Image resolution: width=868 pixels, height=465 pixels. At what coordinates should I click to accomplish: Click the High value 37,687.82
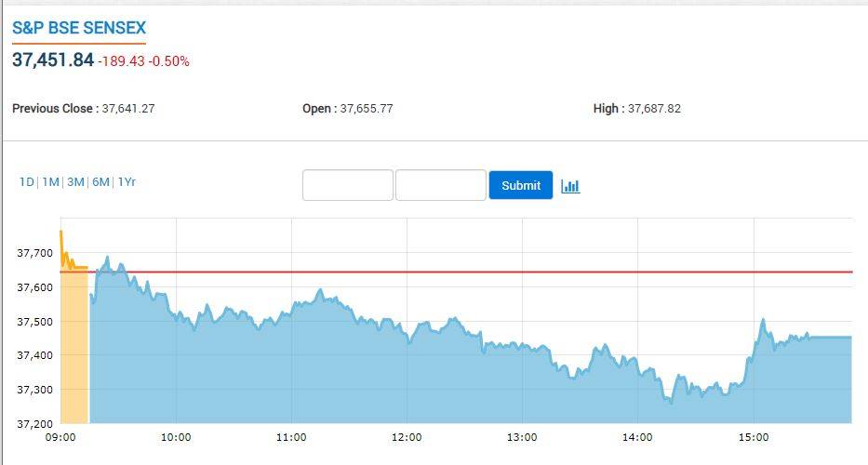click(654, 109)
